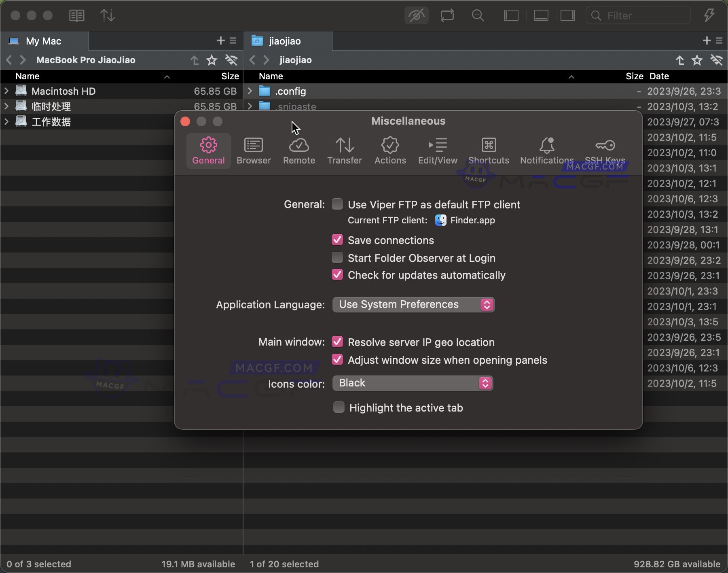This screenshot has height=573, width=728.
Task: Open Notifications preferences
Action: 546,151
